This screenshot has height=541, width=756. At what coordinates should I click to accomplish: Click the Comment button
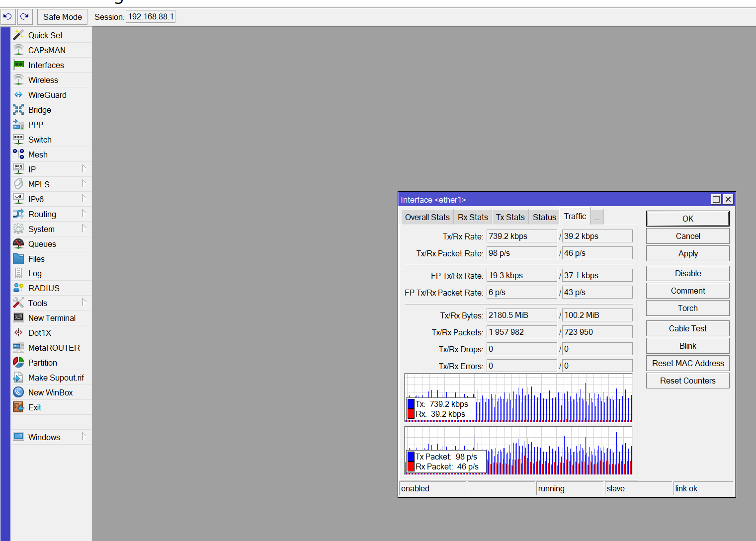(688, 291)
